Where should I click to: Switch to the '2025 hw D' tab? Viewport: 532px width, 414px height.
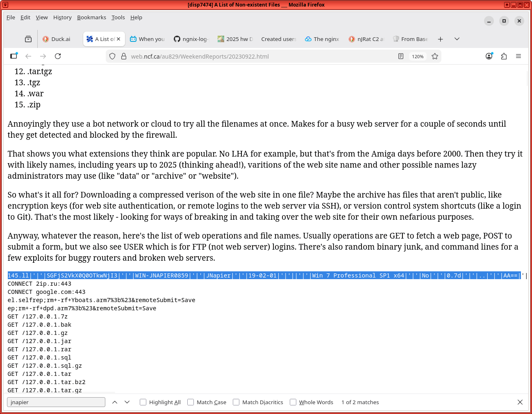pos(235,39)
